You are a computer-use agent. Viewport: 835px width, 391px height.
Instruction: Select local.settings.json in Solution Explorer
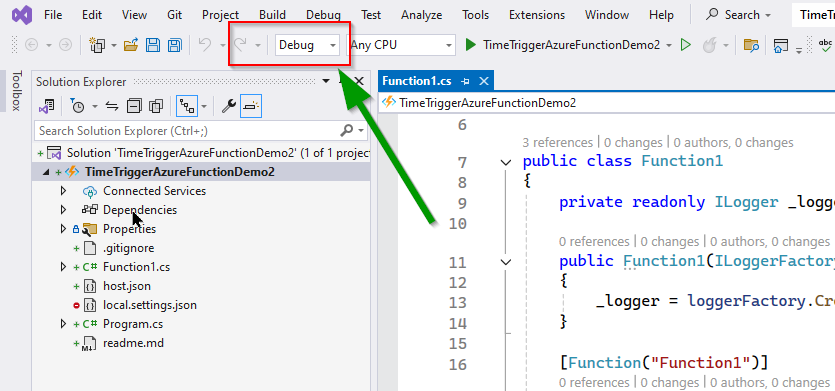click(150, 305)
